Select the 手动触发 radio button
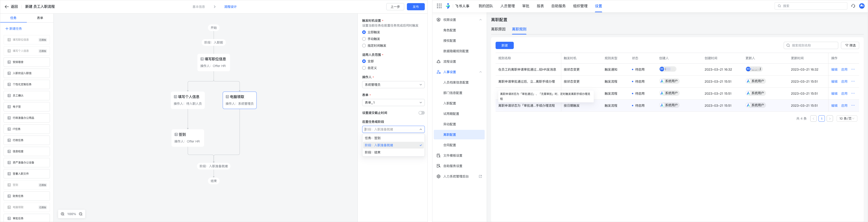The image size is (868, 222). (364, 39)
